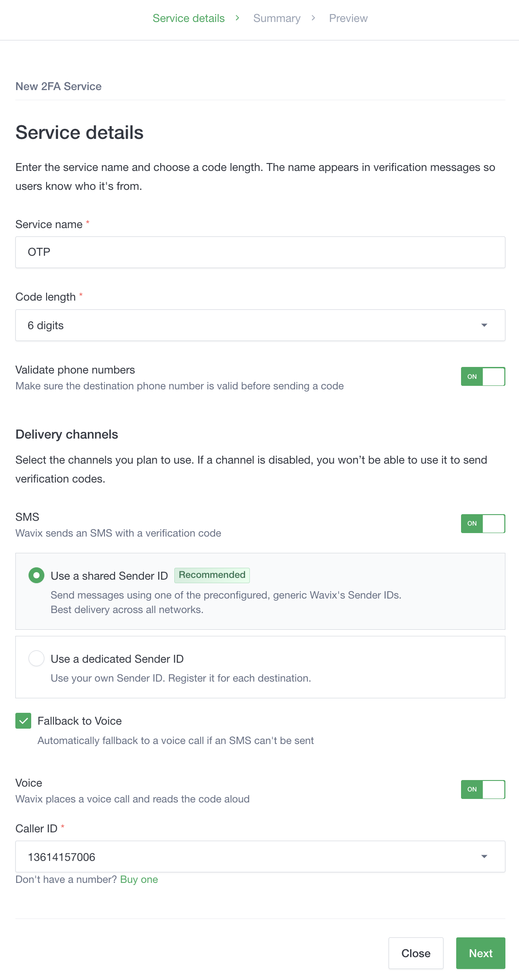Viewport: 519px width, 980px height.
Task: Switch to the Summary step
Action: pyautogui.click(x=277, y=18)
